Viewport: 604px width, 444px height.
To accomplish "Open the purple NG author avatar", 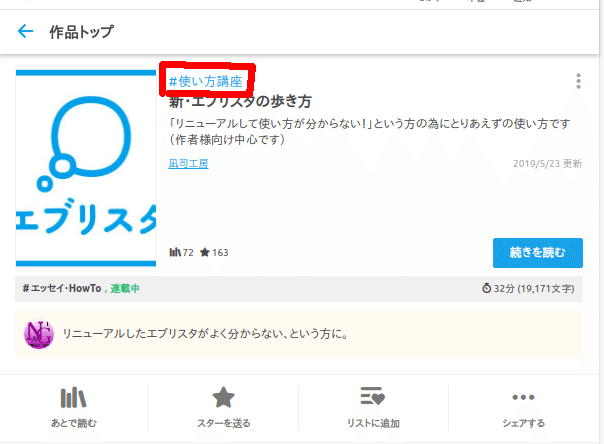I will click(39, 334).
